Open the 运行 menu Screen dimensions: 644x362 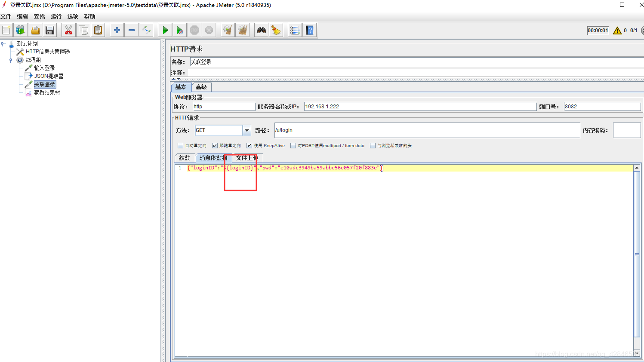tap(56, 16)
